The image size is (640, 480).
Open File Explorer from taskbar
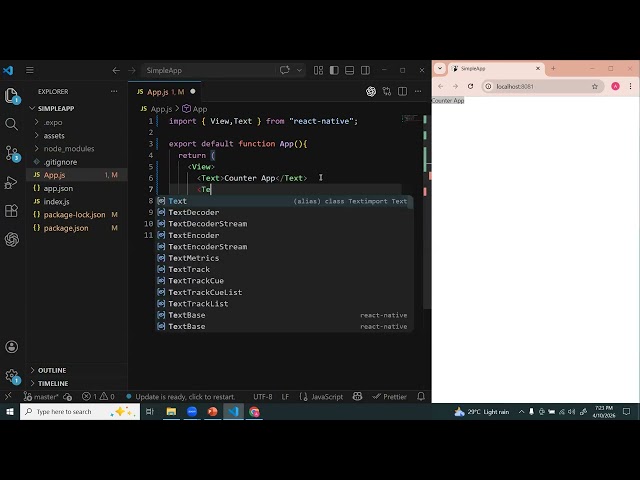coord(171,411)
